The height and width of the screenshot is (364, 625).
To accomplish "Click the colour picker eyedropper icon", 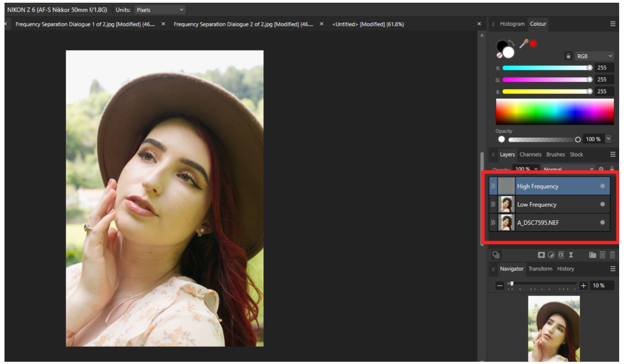I will (524, 44).
